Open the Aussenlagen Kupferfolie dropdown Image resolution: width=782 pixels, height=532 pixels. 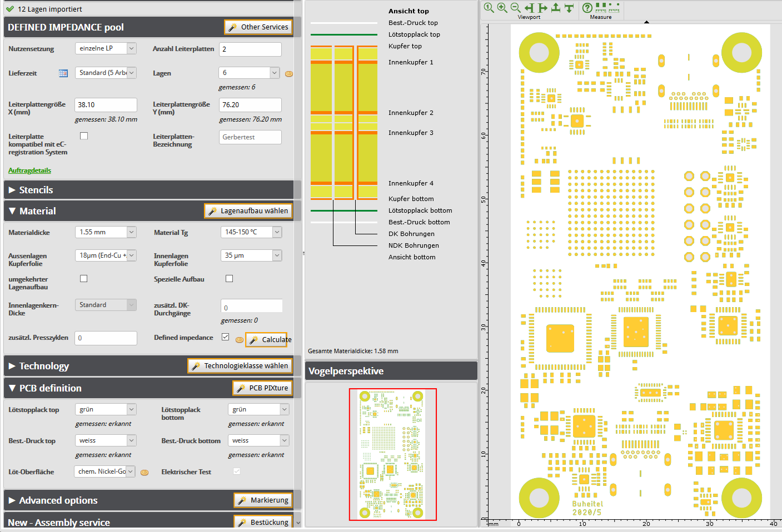pos(106,255)
